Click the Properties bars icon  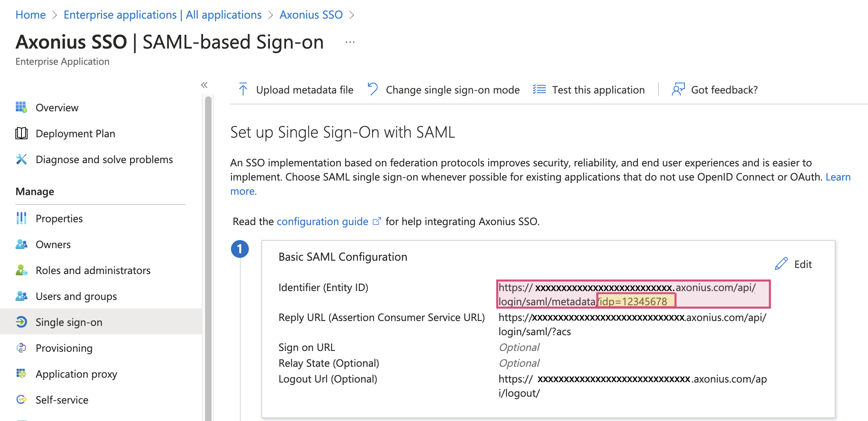pyautogui.click(x=21, y=218)
